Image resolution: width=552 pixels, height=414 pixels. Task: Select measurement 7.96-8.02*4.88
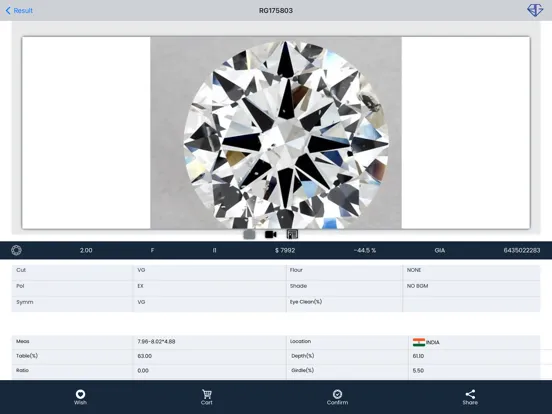[156, 341]
